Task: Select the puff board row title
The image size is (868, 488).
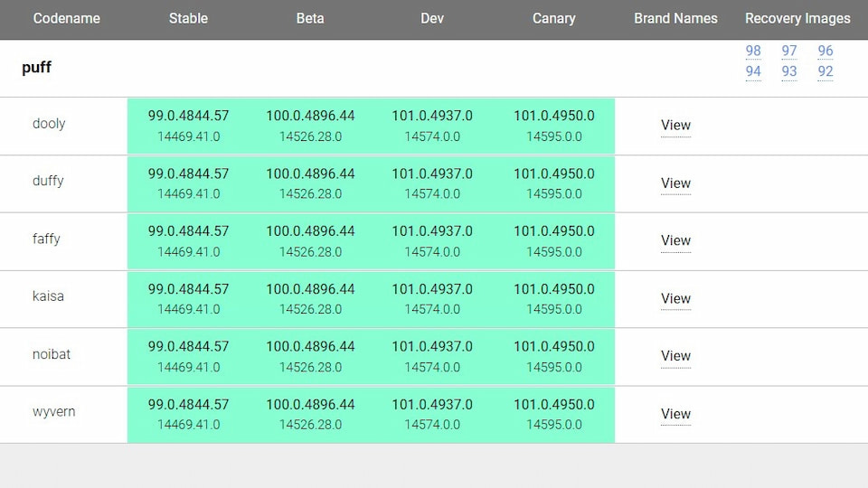Action: click(36, 68)
